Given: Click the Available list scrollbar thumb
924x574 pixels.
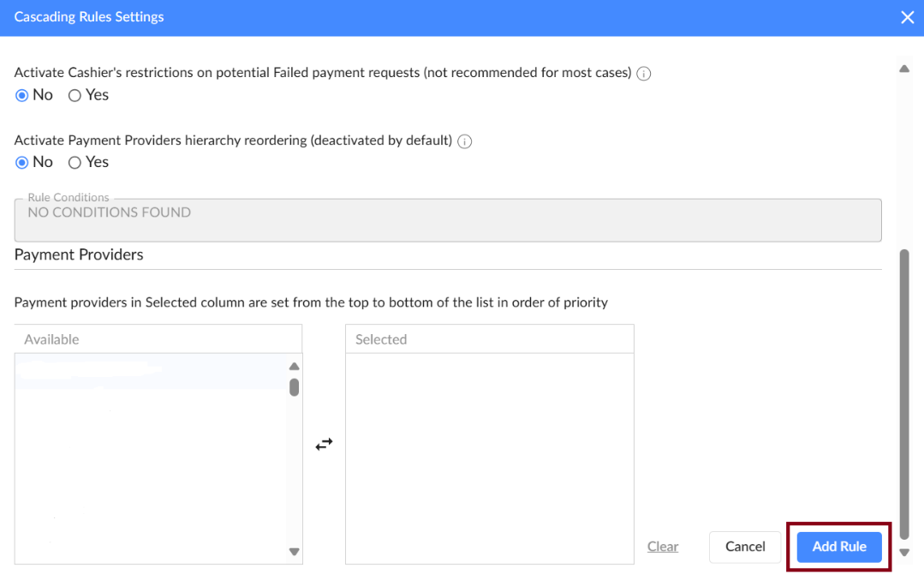Looking at the screenshot, I should [294, 387].
